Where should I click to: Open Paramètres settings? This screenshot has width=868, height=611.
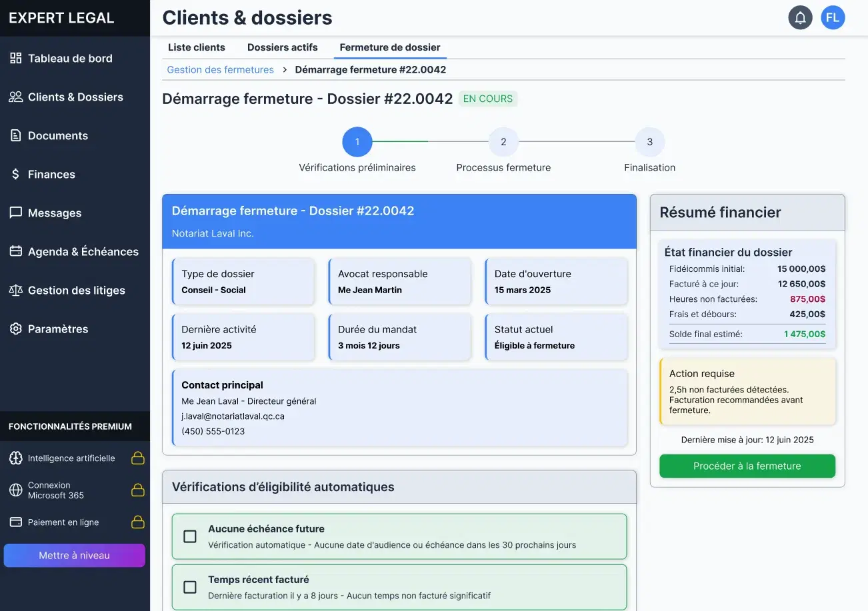[x=58, y=329]
